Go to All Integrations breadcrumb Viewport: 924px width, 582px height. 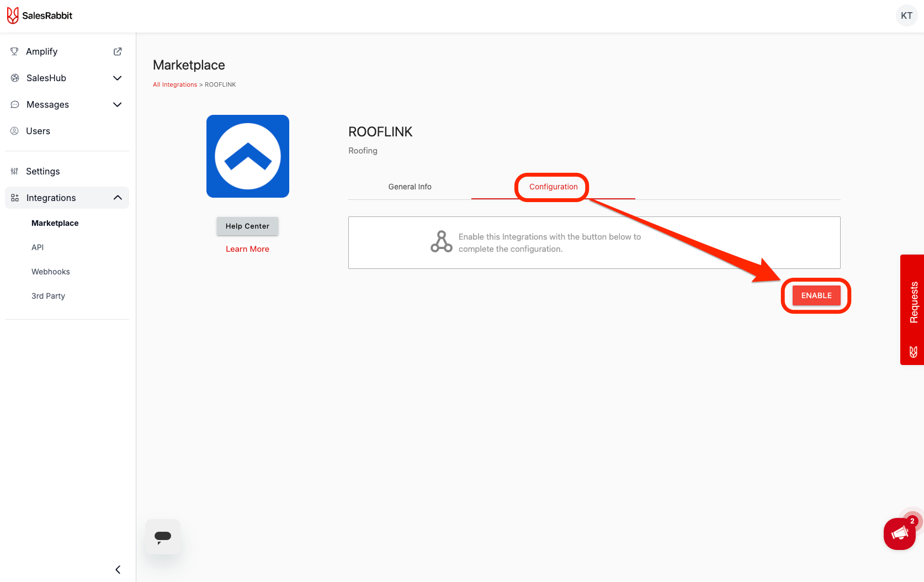pyautogui.click(x=175, y=84)
